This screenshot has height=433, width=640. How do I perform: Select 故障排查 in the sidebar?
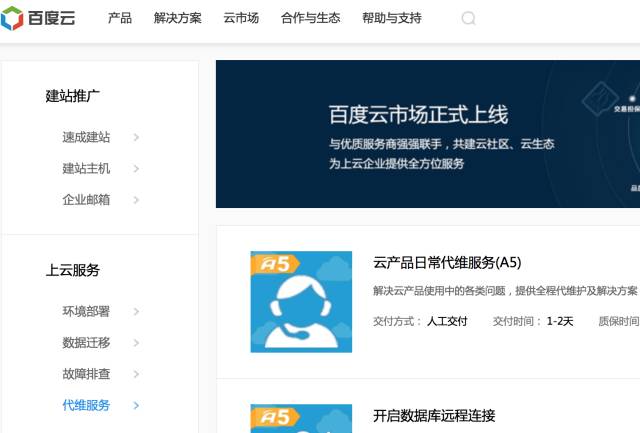pos(86,374)
